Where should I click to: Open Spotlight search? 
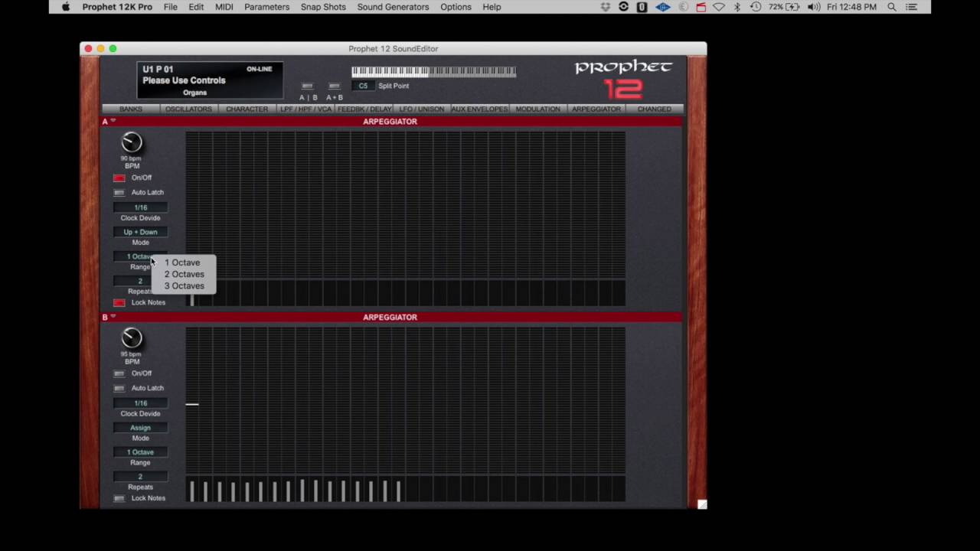pos(892,7)
